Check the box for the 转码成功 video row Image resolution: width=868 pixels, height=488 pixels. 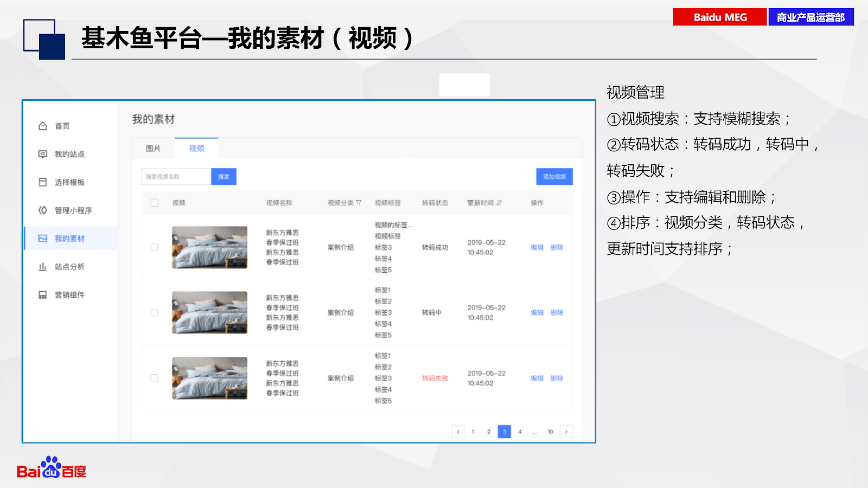[x=155, y=247]
